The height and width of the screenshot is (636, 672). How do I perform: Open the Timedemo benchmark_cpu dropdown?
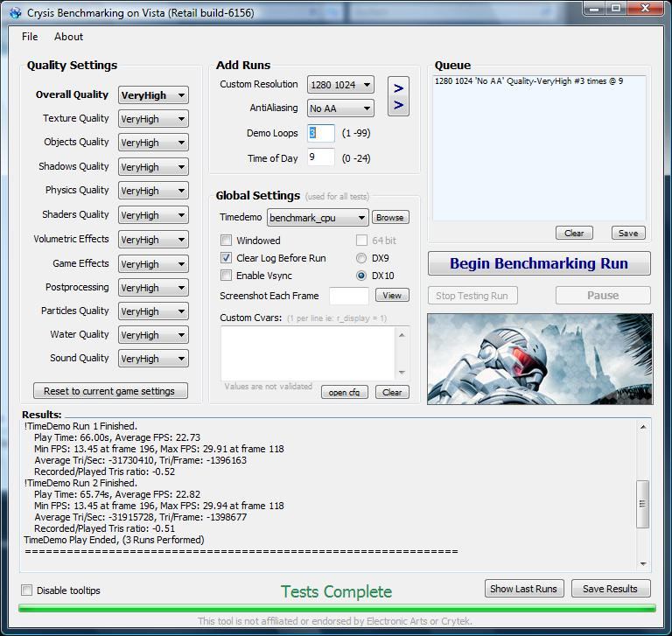tap(318, 218)
